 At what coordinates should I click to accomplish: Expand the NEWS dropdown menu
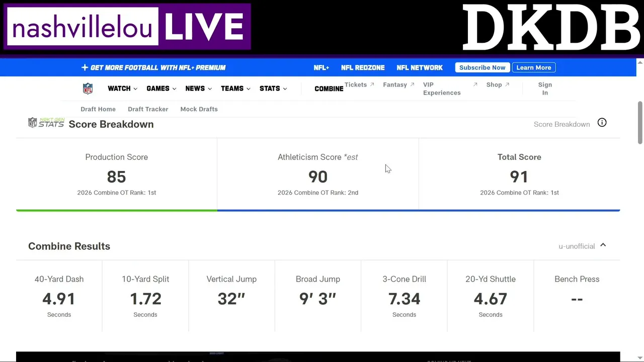[x=198, y=88]
